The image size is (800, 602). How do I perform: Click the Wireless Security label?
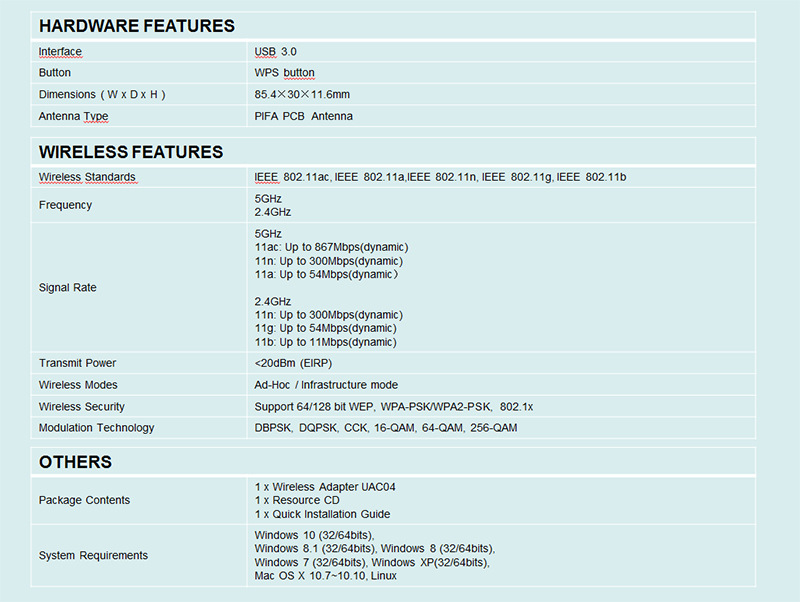pyautogui.click(x=82, y=407)
